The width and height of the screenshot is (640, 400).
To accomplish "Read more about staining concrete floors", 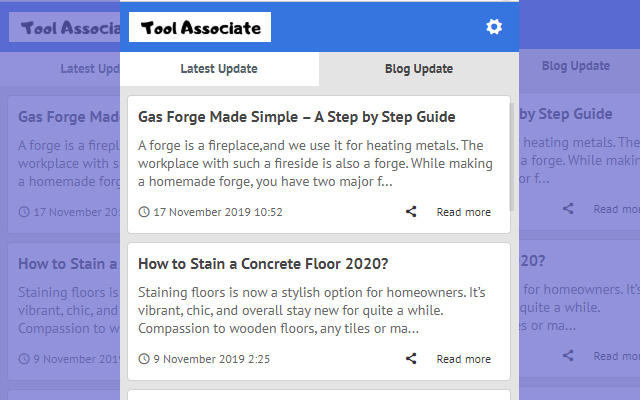I will coord(463,359).
